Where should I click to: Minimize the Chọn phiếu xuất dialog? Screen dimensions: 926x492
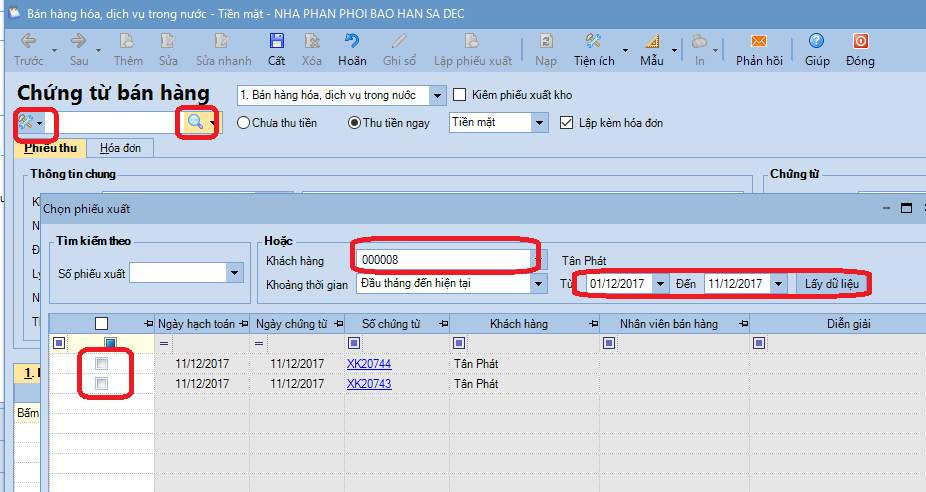[886, 208]
